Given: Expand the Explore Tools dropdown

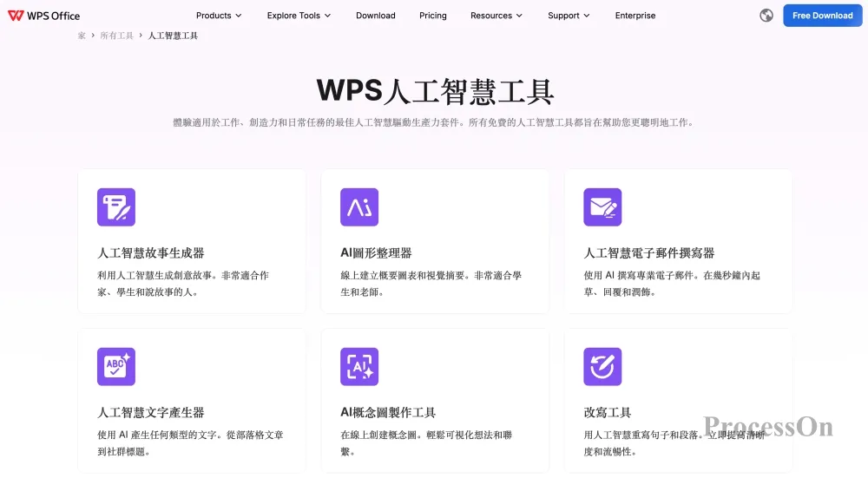Looking at the screenshot, I should (299, 16).
